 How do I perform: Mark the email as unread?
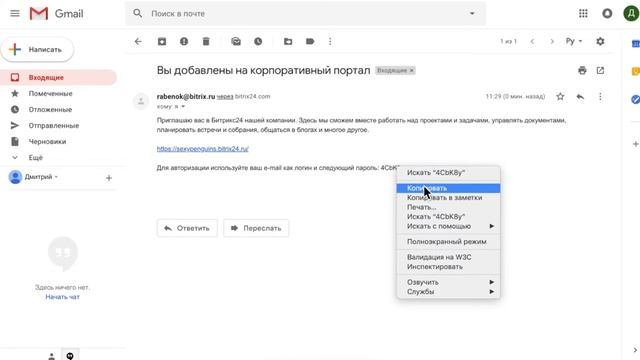coord(236,42)
